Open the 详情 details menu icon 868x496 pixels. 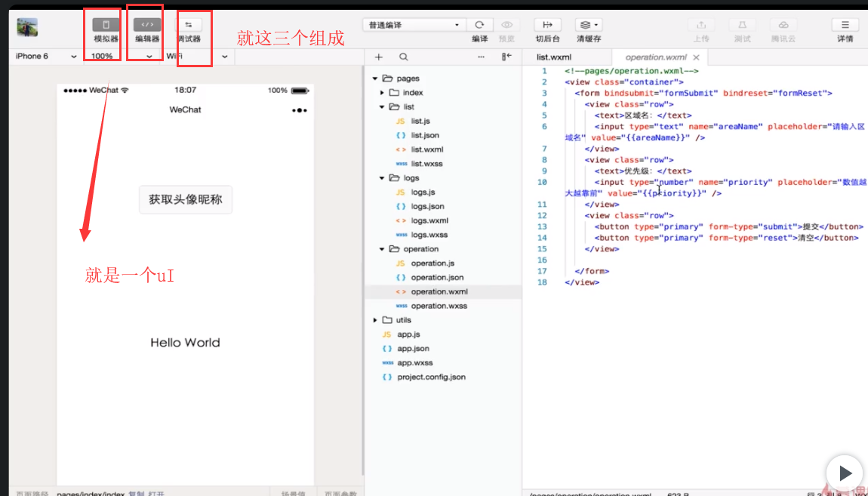(x=845, y=25)
